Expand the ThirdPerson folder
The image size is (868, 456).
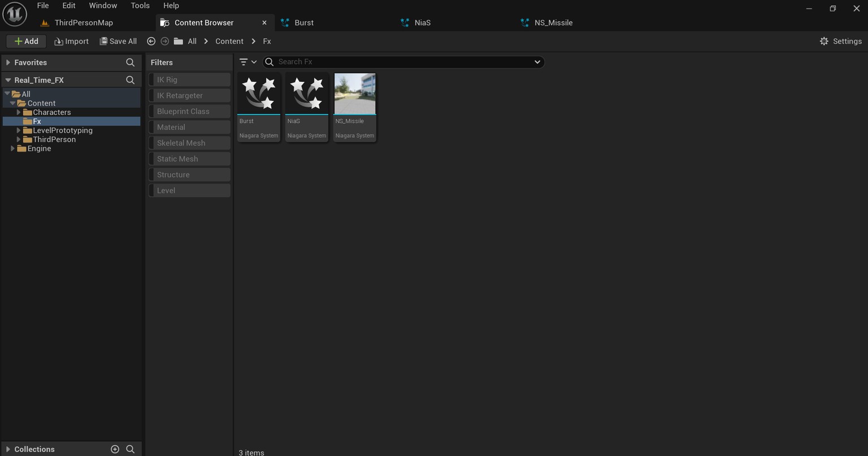pyautogui.click(x=19, y=139)
